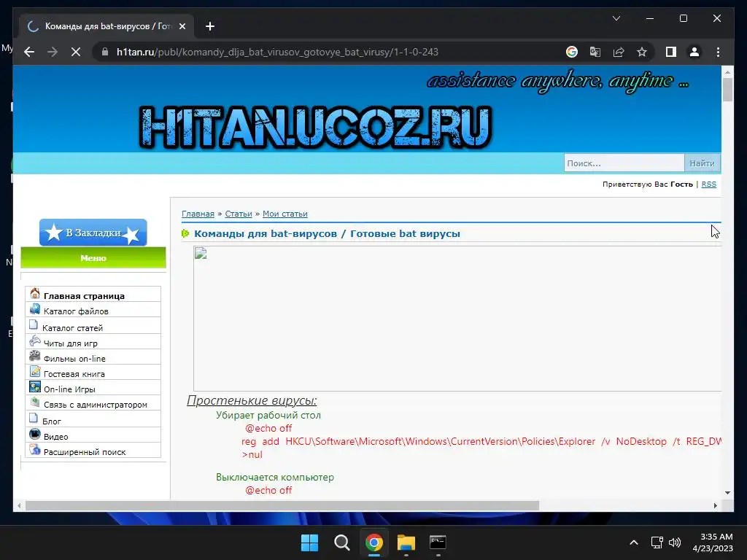Click the address bar URL

277,52
